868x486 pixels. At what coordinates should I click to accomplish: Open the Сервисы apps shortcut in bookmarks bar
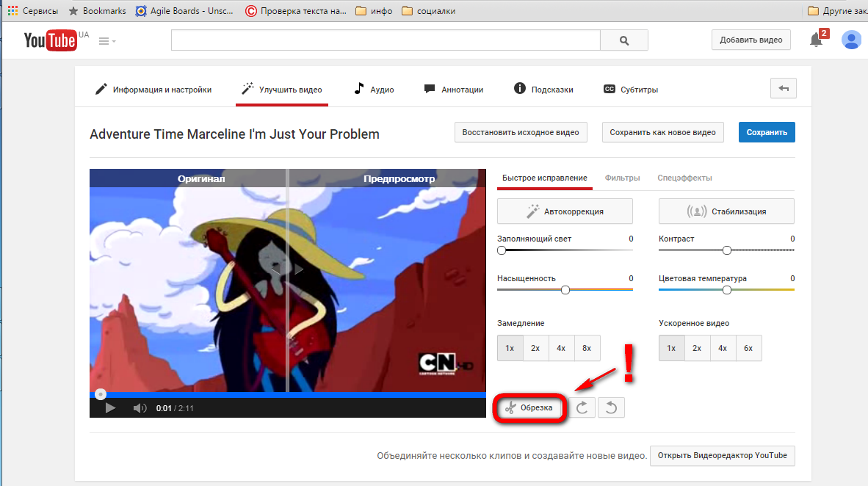click(x=32, y=10)
